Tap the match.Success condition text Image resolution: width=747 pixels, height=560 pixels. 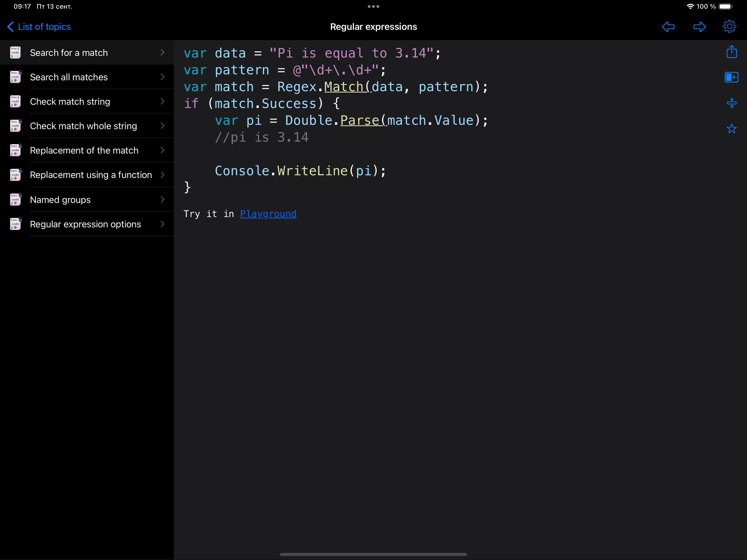[266, 104]
